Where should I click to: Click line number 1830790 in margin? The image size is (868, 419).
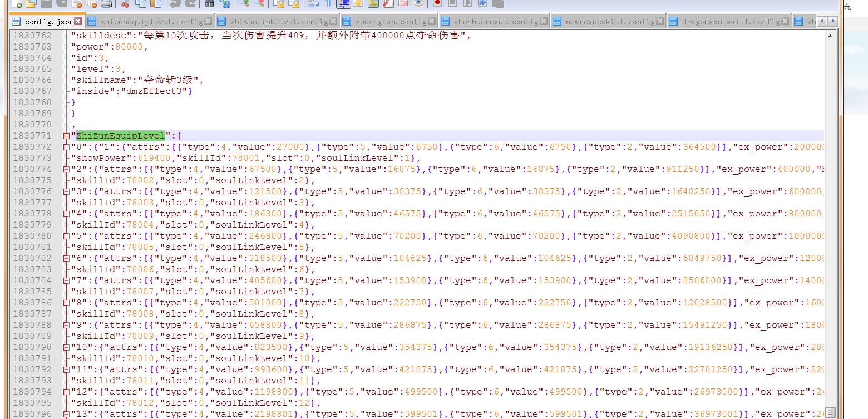(x=32, y=347)
